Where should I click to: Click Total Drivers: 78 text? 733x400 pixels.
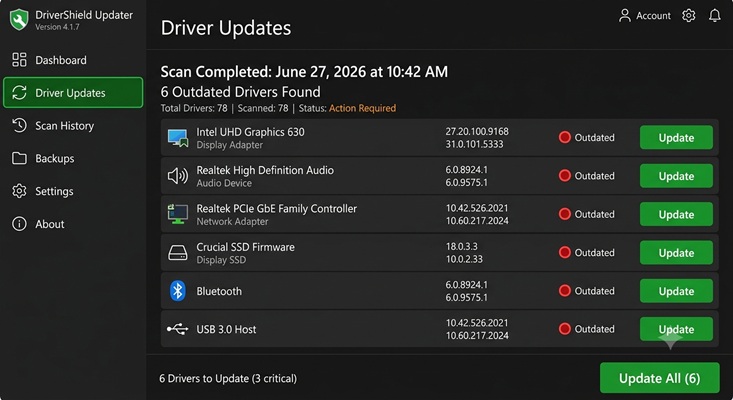tap(194, 108)
